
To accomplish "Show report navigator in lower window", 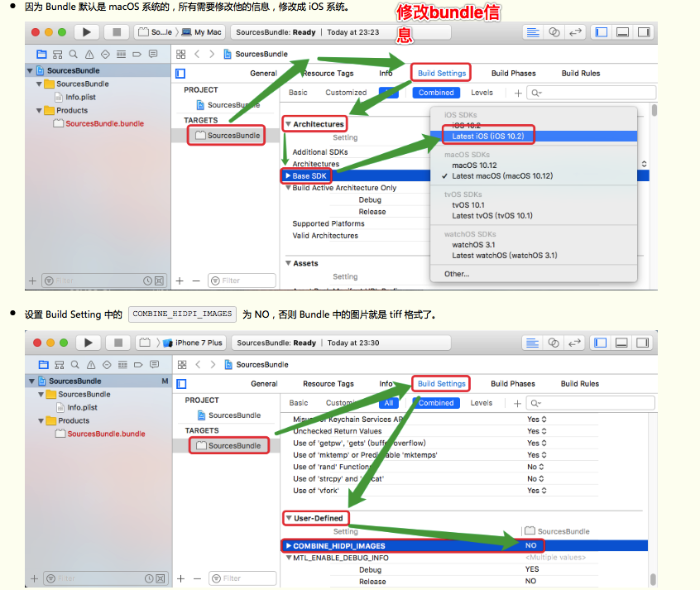I will 155,365.
